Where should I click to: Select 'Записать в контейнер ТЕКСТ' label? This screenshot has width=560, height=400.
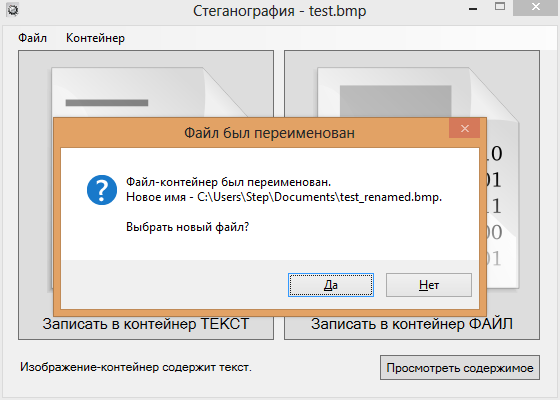point(146,324)
